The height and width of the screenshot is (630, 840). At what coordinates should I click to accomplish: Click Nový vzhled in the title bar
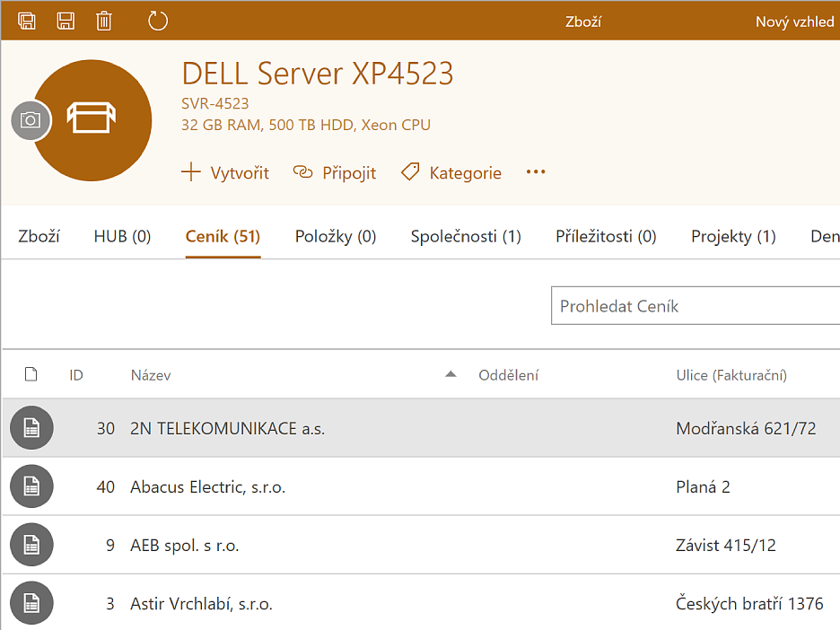795,22
